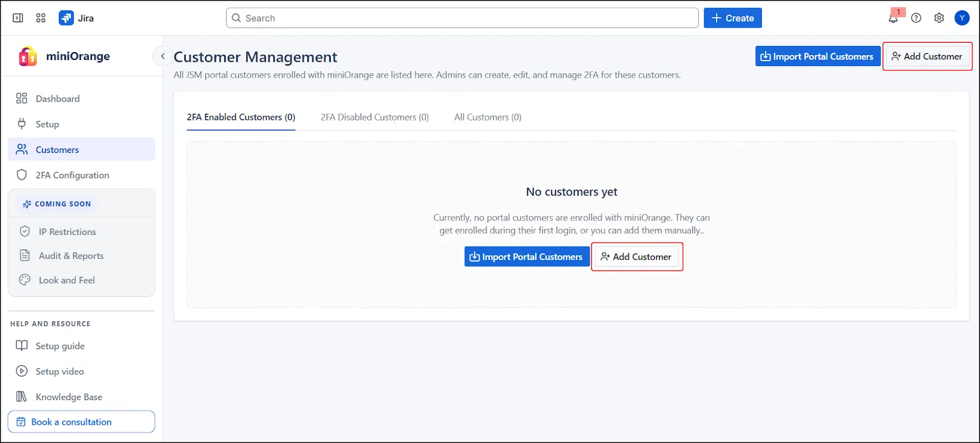This screenshot has height=443, width=980.
Task: Click the top Import Portal Customers button
Action: click(818, 56)
